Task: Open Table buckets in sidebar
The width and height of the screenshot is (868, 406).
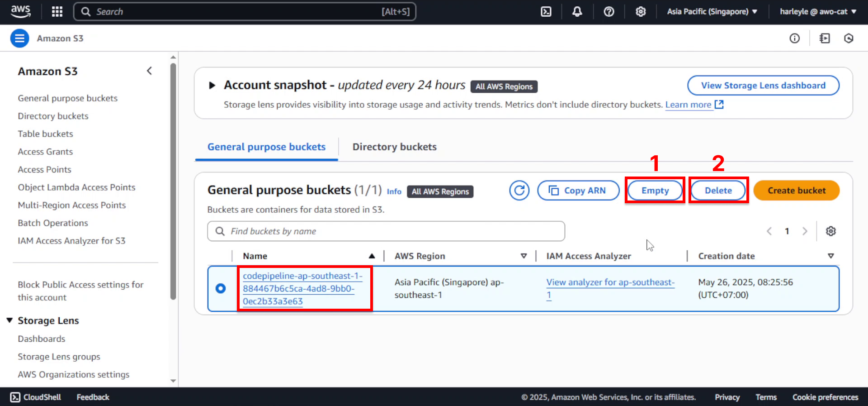Action: point(46,134)
